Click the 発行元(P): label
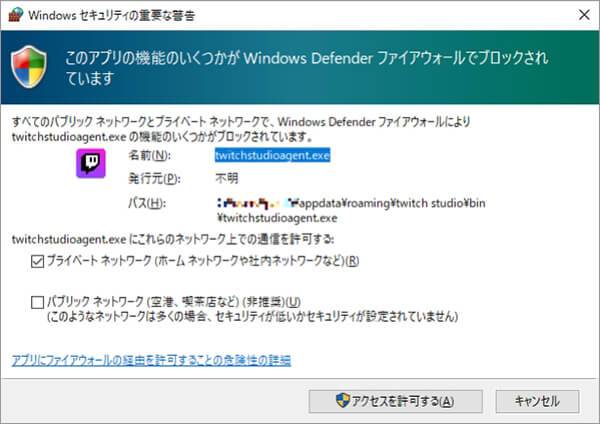600x424 pixels. [154, 179]
